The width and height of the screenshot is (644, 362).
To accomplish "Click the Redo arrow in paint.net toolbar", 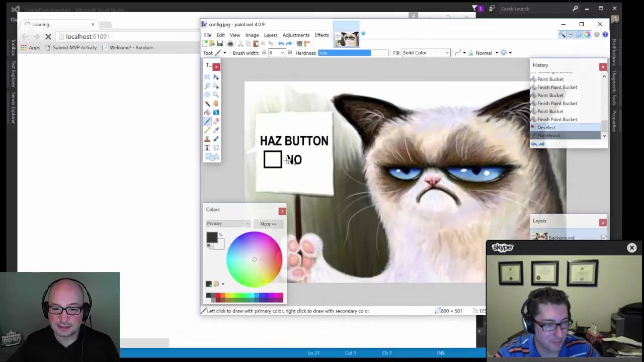I will click(289, 44).
